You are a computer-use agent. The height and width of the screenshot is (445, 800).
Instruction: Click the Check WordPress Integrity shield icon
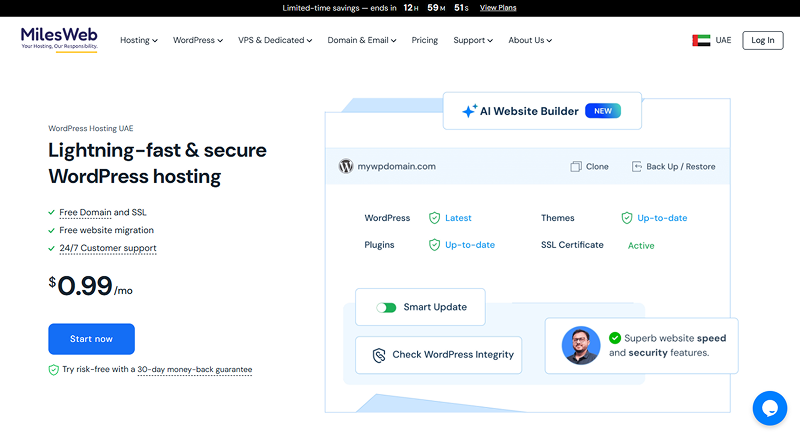click(x=379, y=355)
